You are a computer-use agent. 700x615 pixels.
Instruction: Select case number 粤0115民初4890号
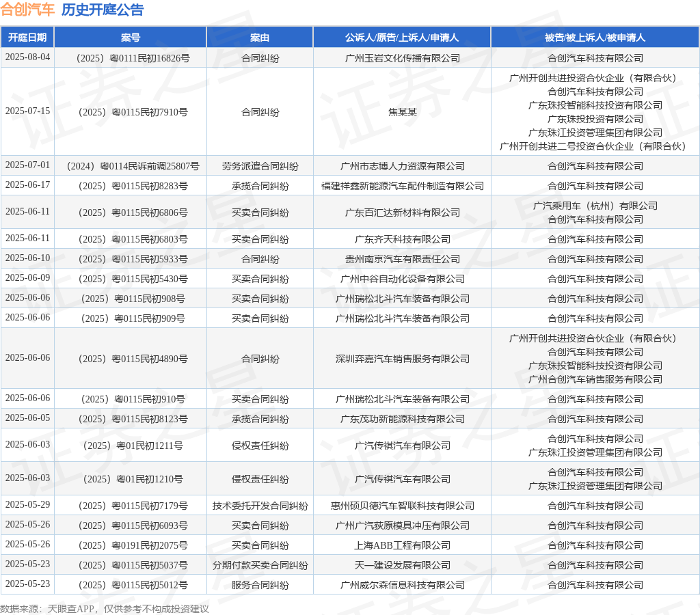(133, 359)
